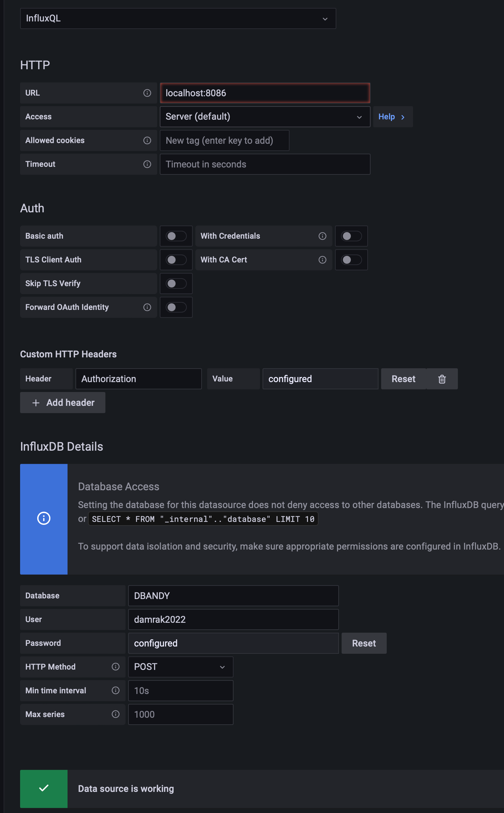This screenshot has width=504, height=813.
Task: Click the 'Database Access' heading text
Action: coord(119,487)
